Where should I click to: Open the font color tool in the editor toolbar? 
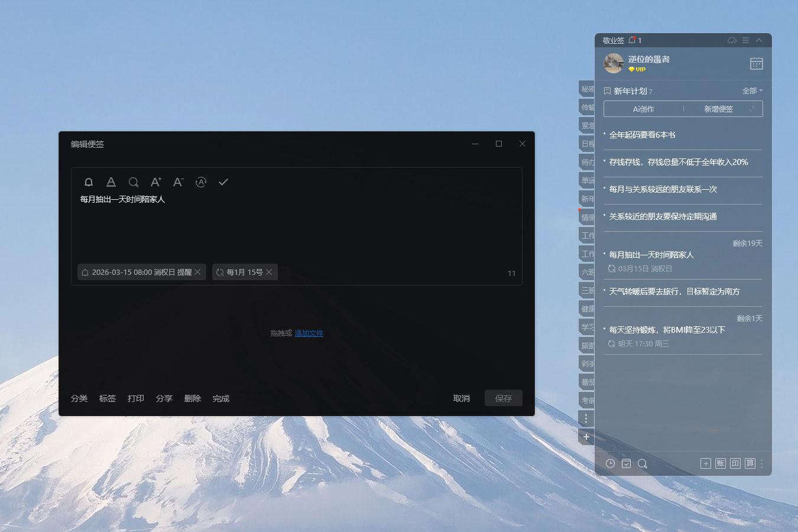(x=111, y=182)
